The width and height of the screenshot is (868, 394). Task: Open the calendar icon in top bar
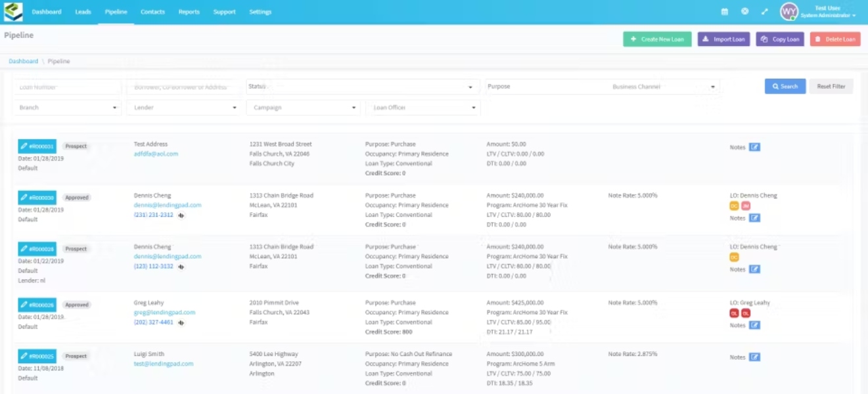(x=725, y=12)
